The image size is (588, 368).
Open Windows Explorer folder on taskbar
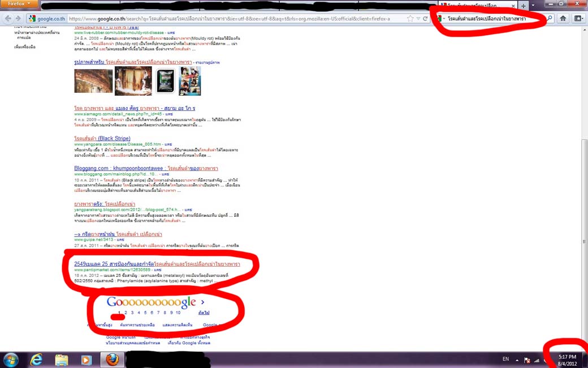click(x=62, y=360)
